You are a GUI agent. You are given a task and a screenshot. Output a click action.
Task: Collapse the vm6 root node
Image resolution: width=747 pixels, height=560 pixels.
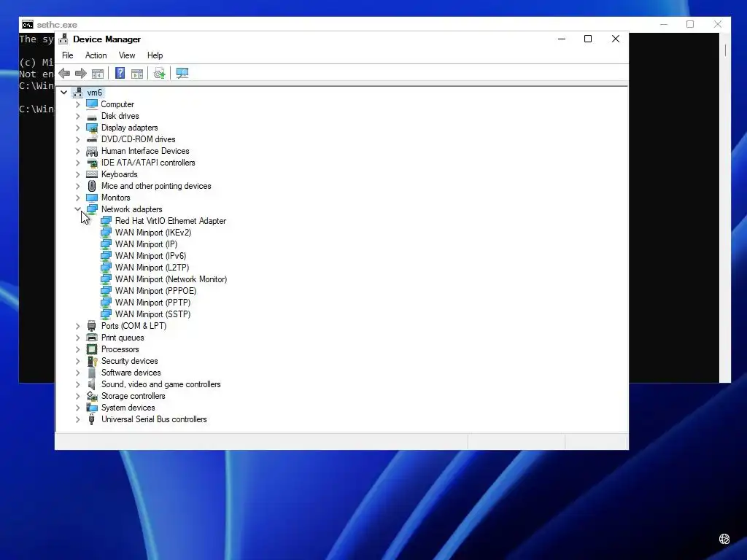(x=64, y=93)
